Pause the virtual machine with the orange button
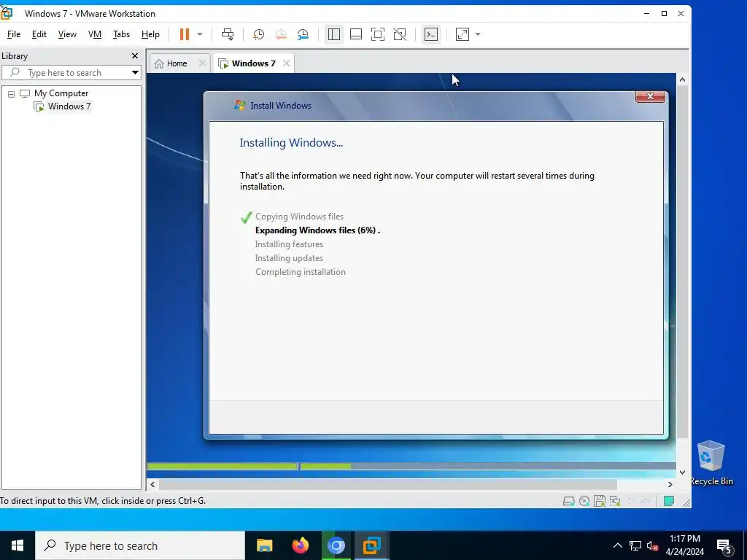This screenshot has width=747, height=560. pos(185,34)
